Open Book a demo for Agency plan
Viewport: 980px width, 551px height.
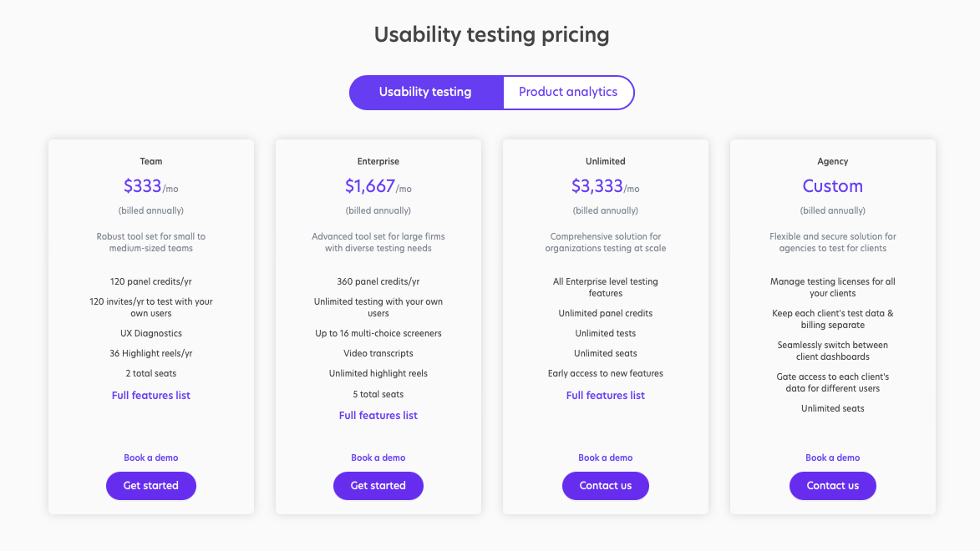pos(833,457)
